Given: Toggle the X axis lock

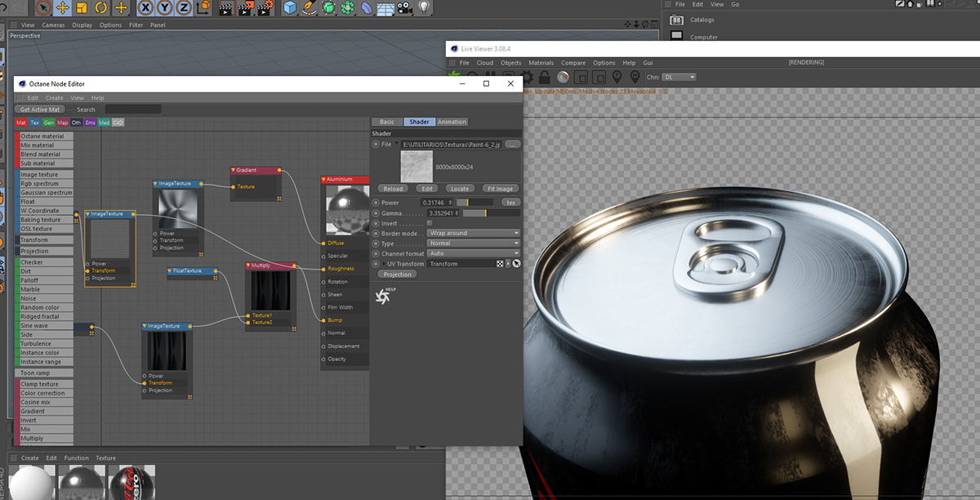Looking at the screenshot, I should point(145,9).
